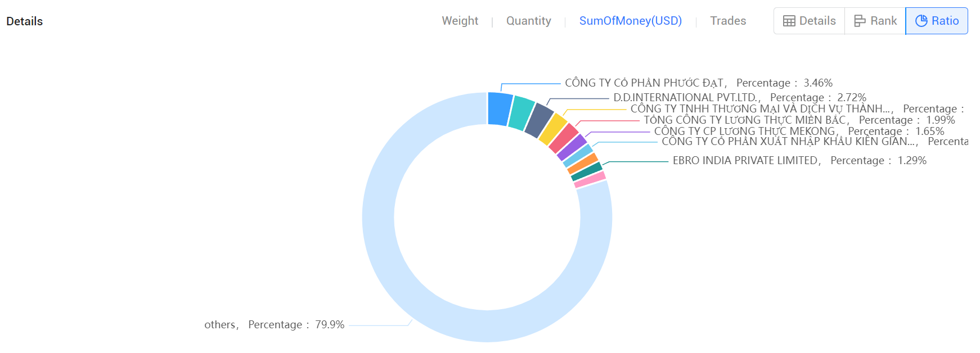Click the Ratio pie chart icon

click(x=921, y=21)
